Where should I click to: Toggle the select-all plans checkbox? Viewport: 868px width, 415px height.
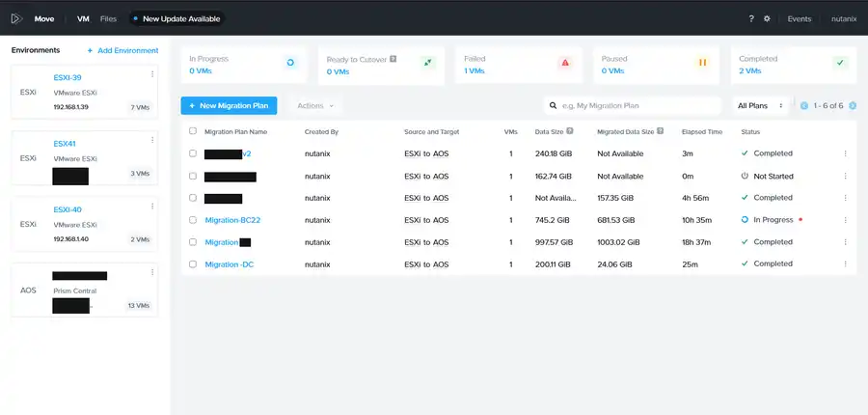pos(193,131)
